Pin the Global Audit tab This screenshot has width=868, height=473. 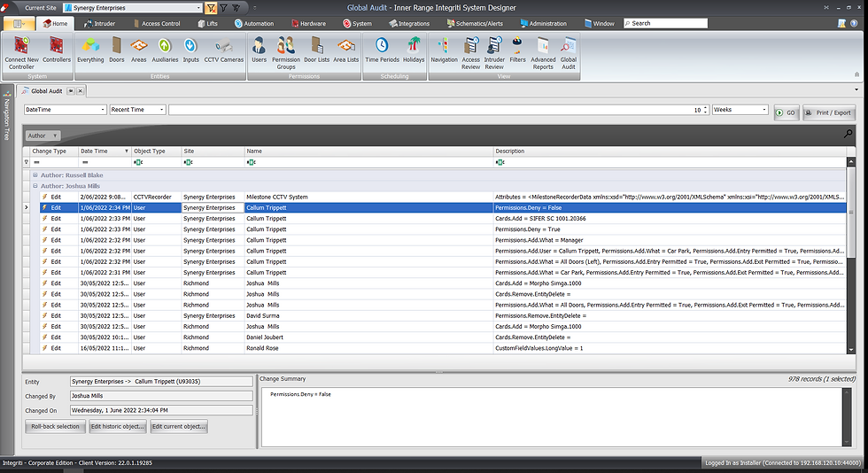click(x=71, y=91)
